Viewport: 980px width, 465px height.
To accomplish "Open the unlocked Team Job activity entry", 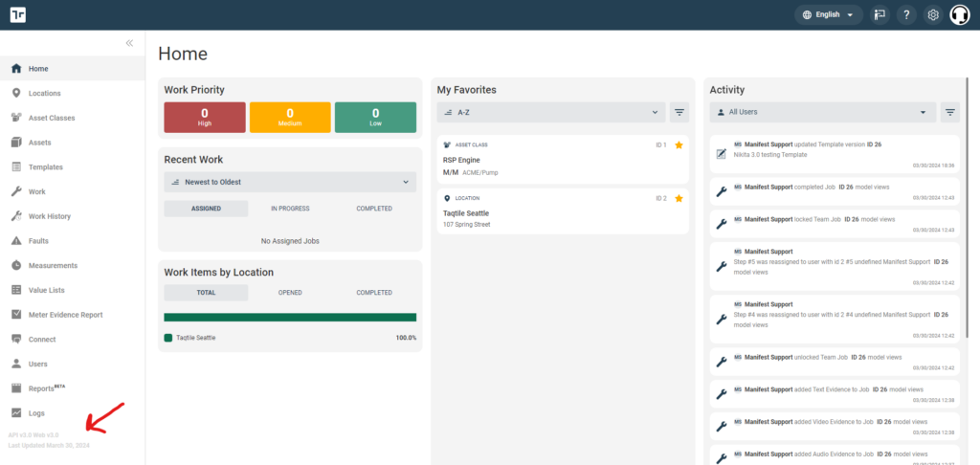I will point(835,362).
